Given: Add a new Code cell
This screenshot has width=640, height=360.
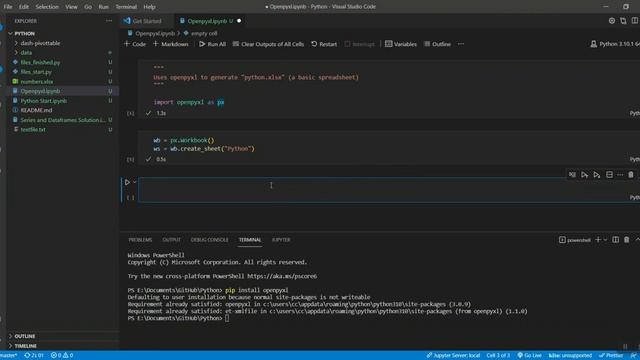Looking at the screenshot, I should (135, 44).
